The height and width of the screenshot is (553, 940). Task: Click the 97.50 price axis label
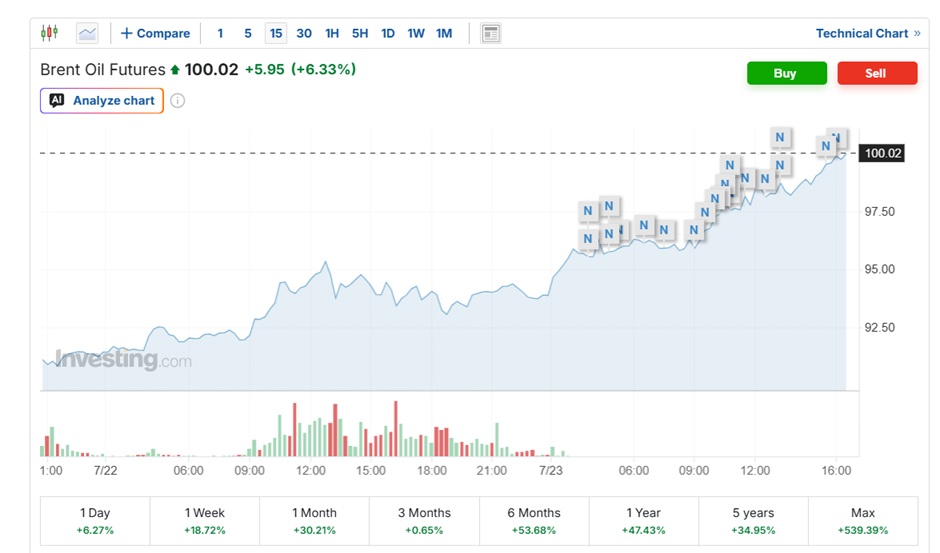pos(879,212)
